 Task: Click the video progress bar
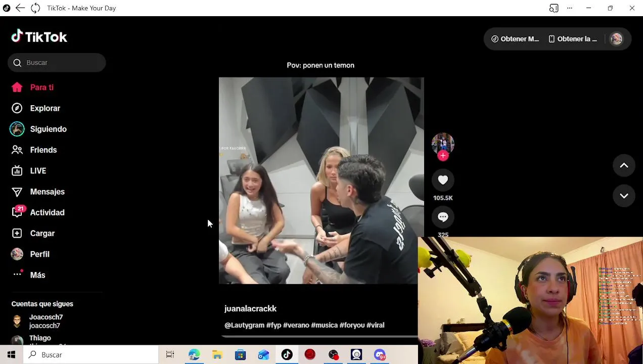(x=320, y=336)
